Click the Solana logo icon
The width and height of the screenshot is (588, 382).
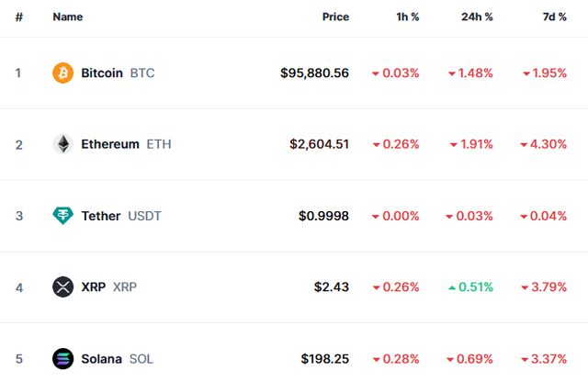(x=62, y=359)
